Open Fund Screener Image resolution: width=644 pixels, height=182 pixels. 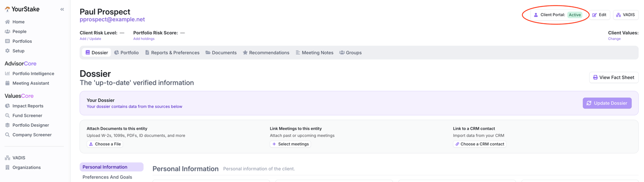coord(27,115)
